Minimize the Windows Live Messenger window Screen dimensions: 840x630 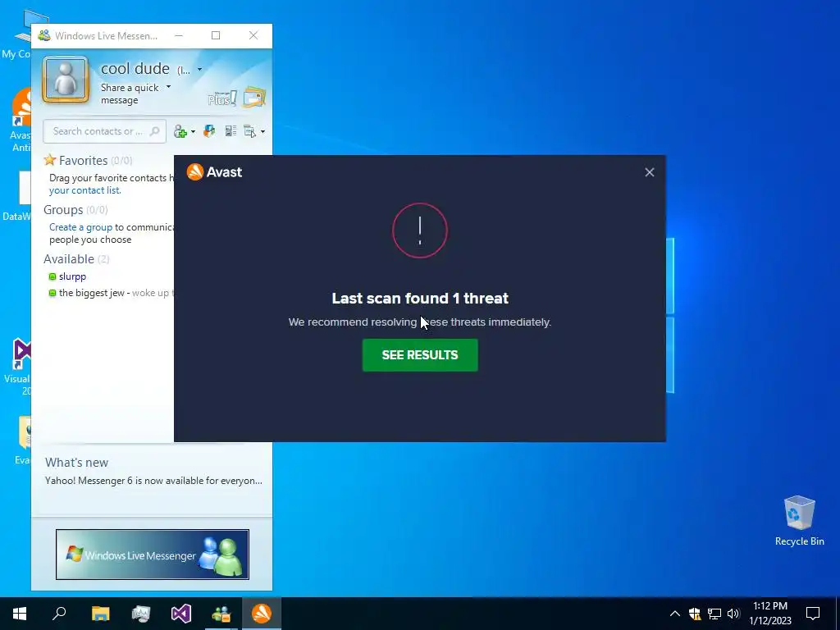pos(179,35)
